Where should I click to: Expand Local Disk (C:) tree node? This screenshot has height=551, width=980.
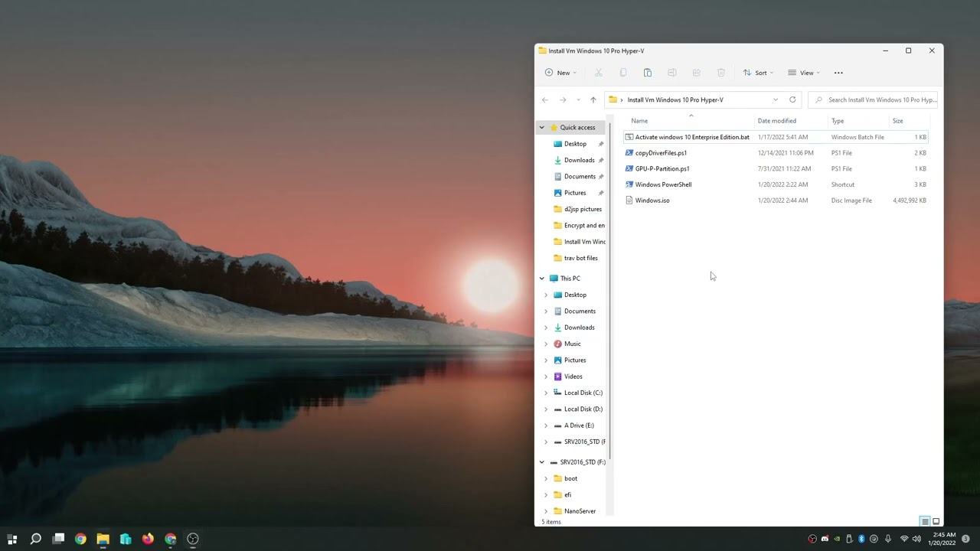[546, 393]
